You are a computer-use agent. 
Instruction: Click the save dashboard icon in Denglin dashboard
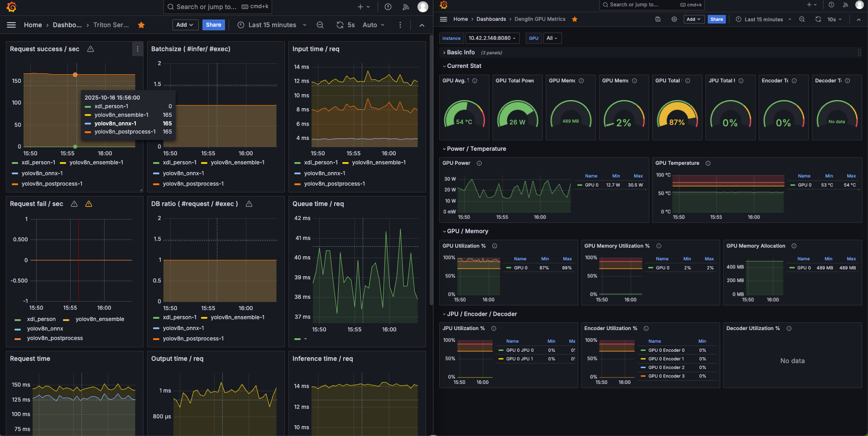658,19
